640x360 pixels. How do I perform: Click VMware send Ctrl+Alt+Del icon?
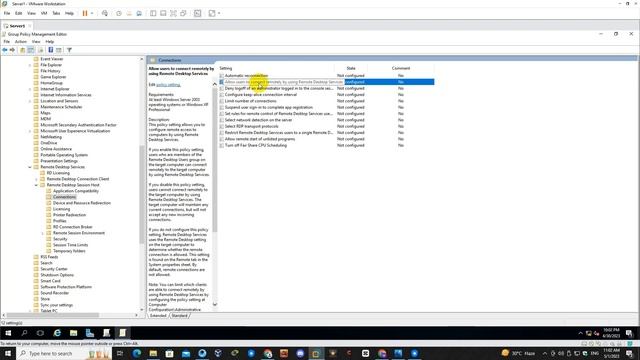click(105, 13)
